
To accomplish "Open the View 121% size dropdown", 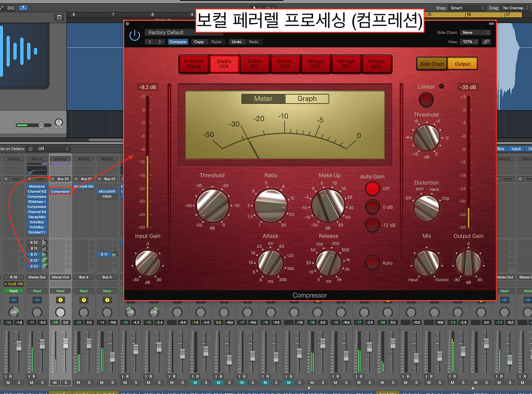I will pyautogui.click(x=470, y=42).
